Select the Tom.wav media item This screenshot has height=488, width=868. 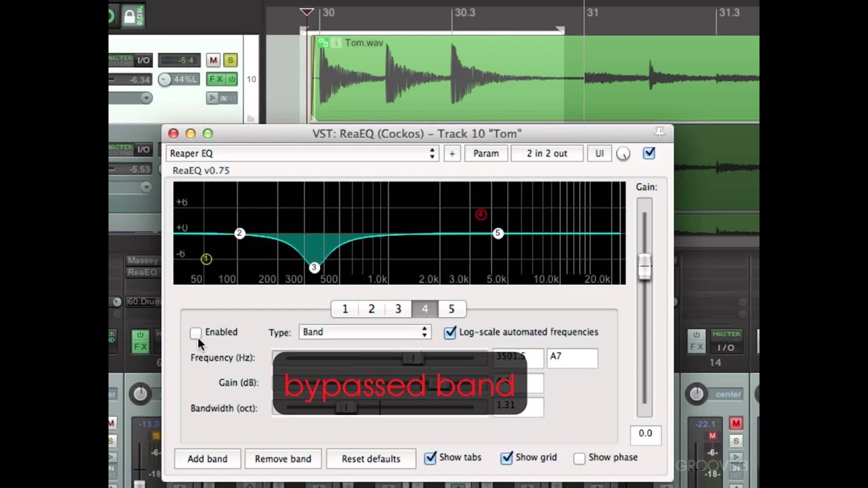point(536,78)
